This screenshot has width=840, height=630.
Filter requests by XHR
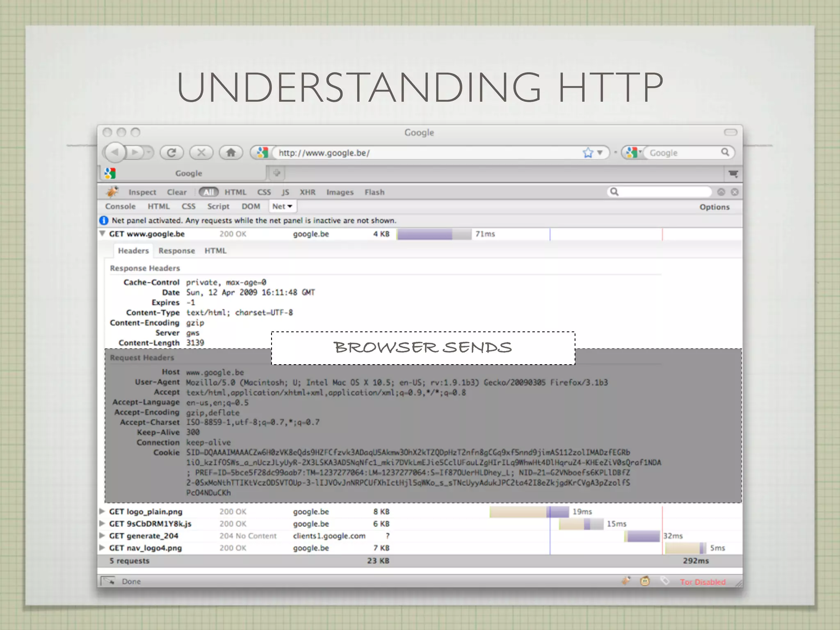click(308, 192)
